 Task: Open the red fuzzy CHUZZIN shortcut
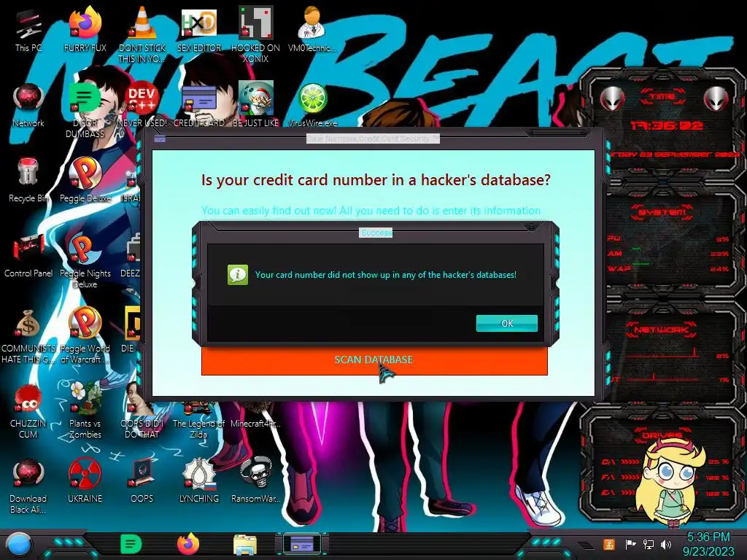(28, 411)
